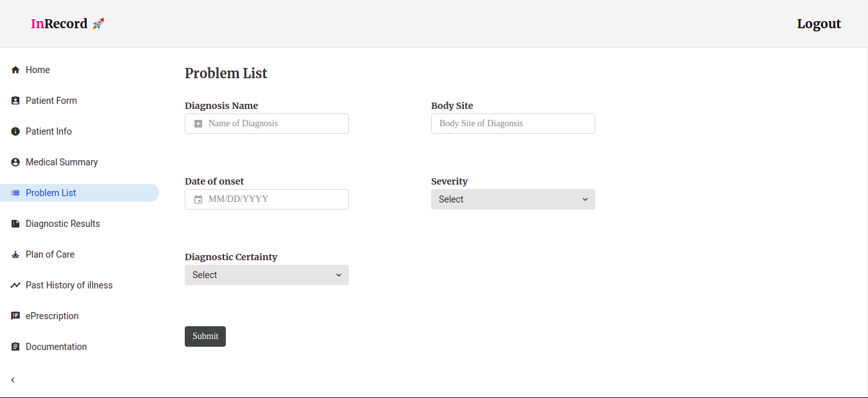
Task: Click the plus icon in Diagnosis Name field
Action: coord(198,124)
